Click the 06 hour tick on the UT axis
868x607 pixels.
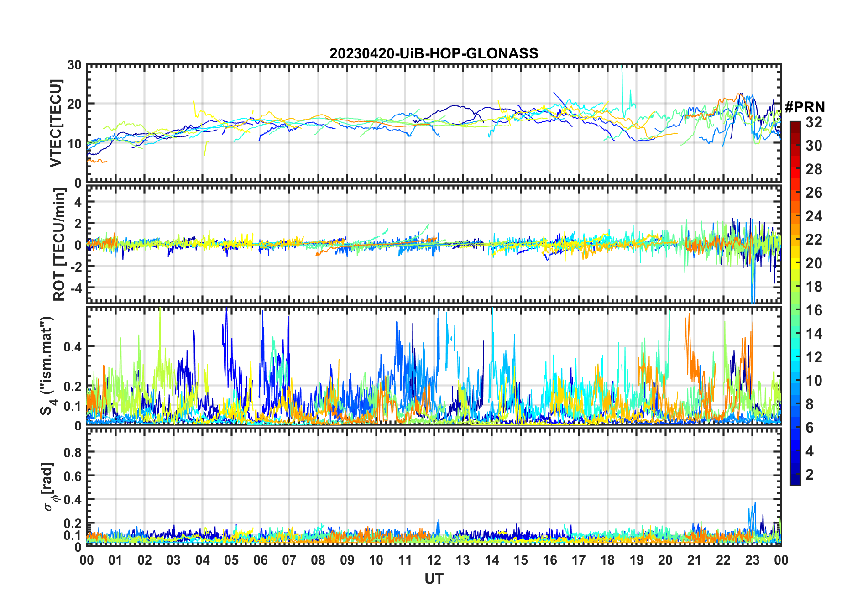260,560
